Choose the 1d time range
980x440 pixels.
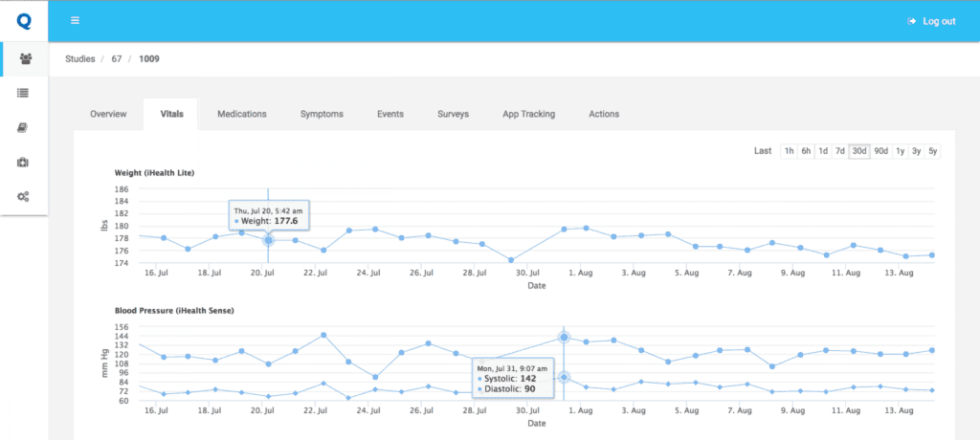823,151
